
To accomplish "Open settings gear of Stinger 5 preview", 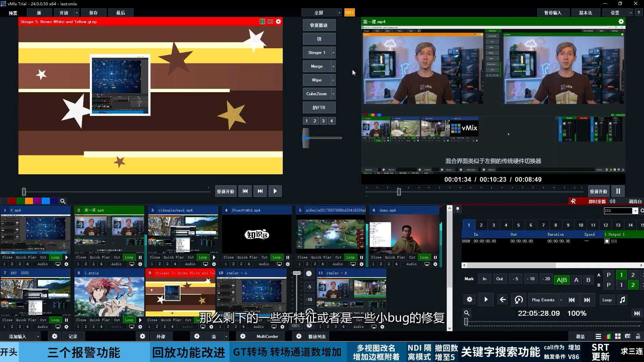I will [x=278, y=21].
